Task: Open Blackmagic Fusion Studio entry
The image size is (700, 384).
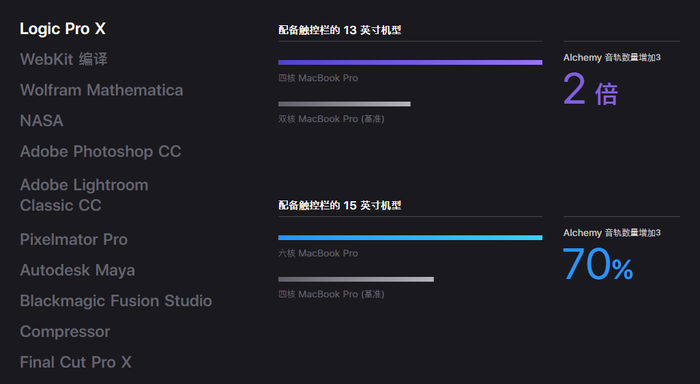Action: click(x=116, y=301)
